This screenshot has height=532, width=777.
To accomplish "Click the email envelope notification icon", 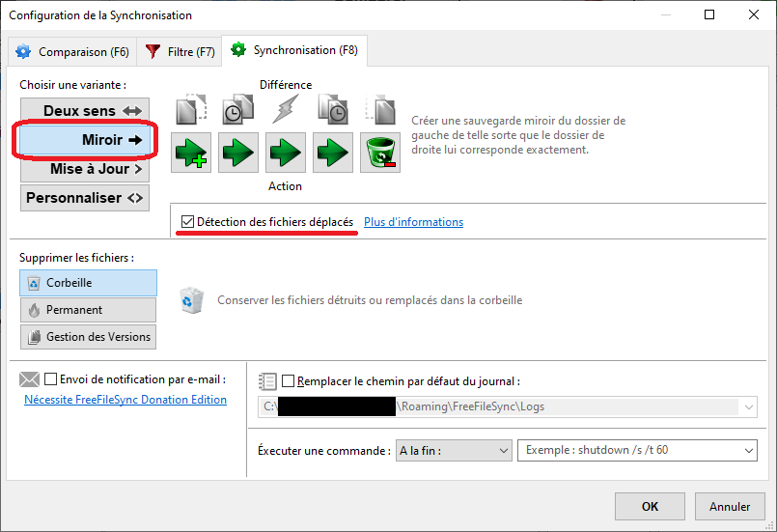I will [x=30, y=378].
